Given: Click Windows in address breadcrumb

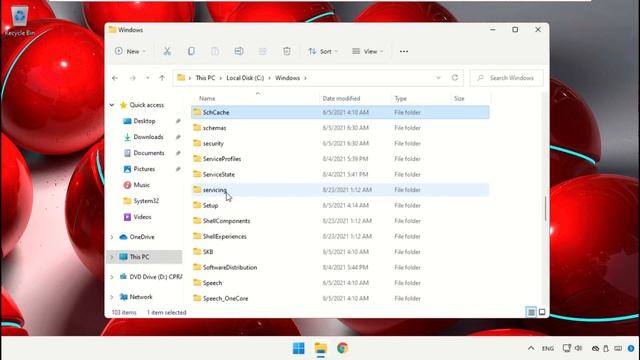Looking at the screenshot, I should click(x=287, y=78).
